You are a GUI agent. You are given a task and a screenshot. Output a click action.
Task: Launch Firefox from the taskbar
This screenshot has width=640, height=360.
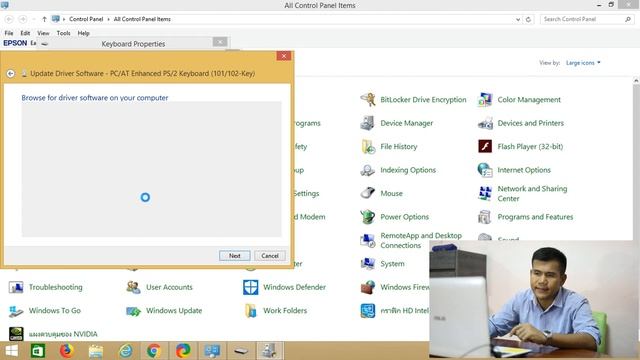pos(67,351)
